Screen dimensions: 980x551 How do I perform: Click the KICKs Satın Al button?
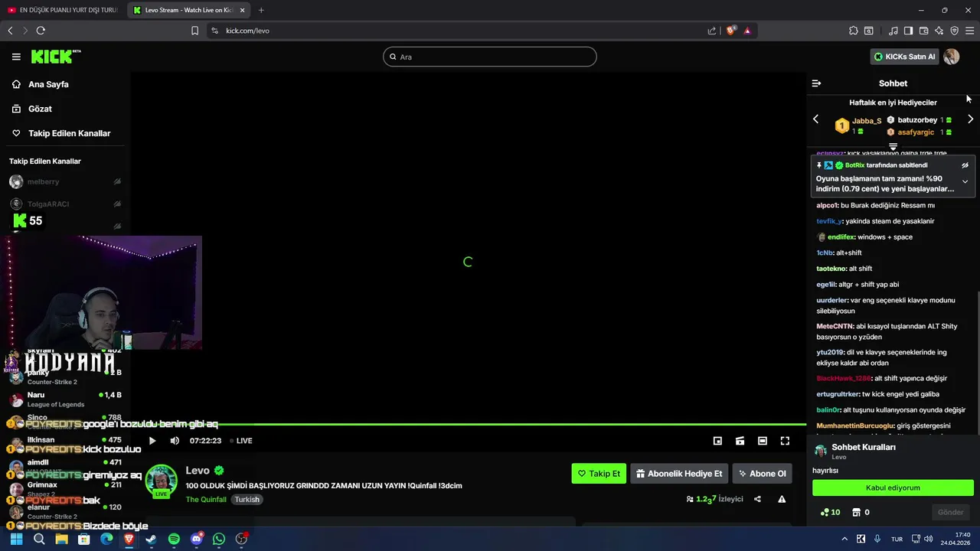click(x=905, y=57)
